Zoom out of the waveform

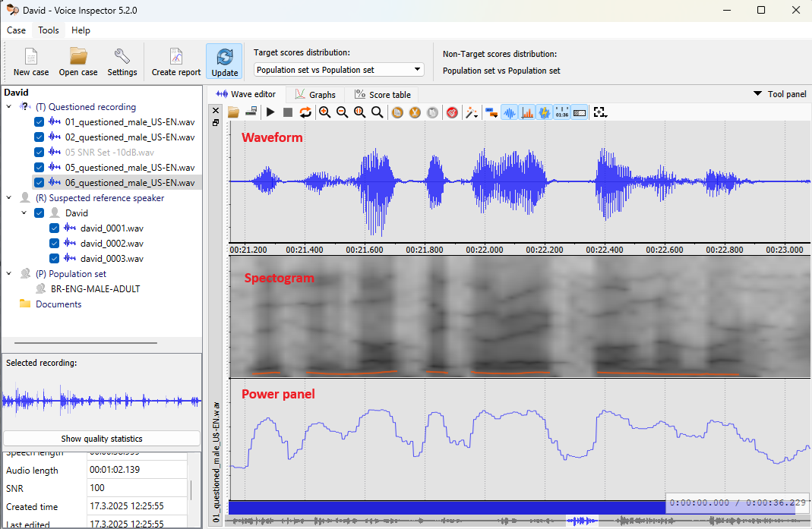(343, 112)
